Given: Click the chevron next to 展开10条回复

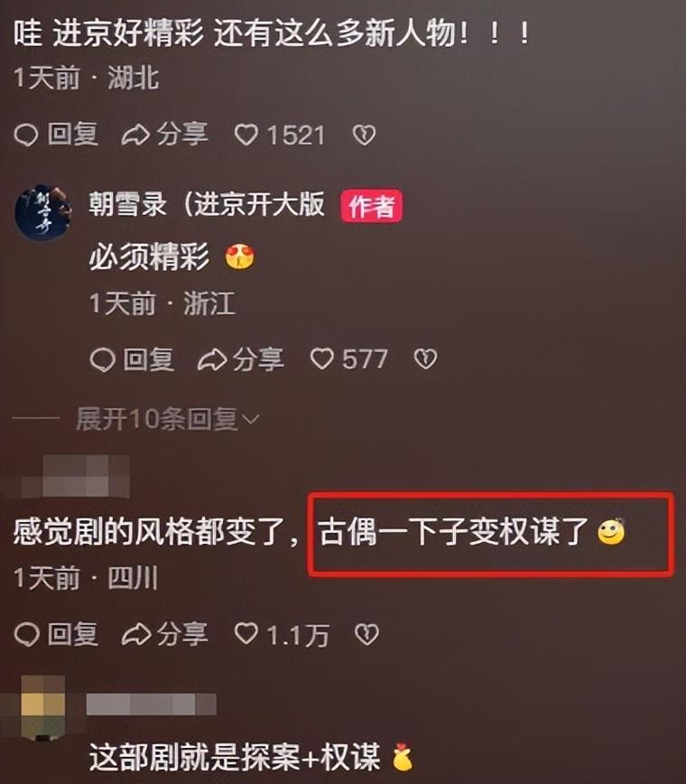Looking at the screenshot, I should tap(250, 419).
